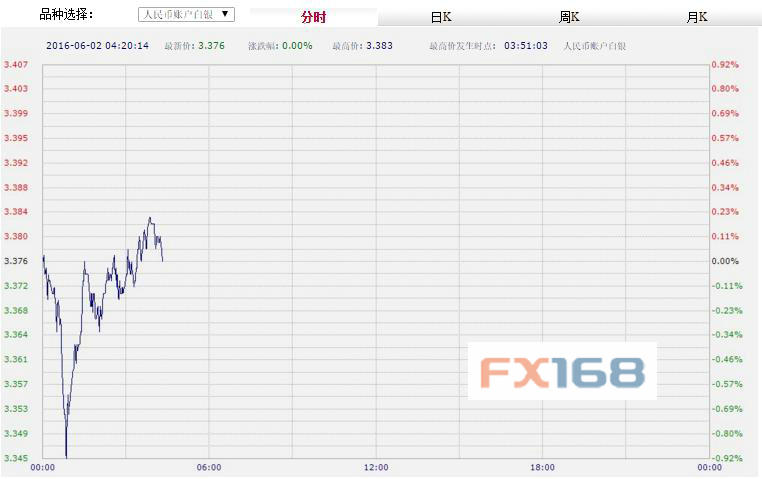Screen dimensions: 762x479
Task: Select the 分时 tab
Action: pos(313,18)
